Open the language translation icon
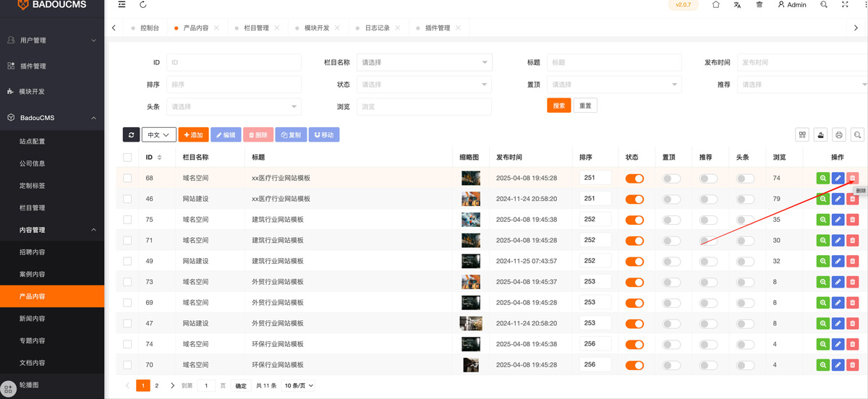Screen dimensions: 868x399 [737, 5]
